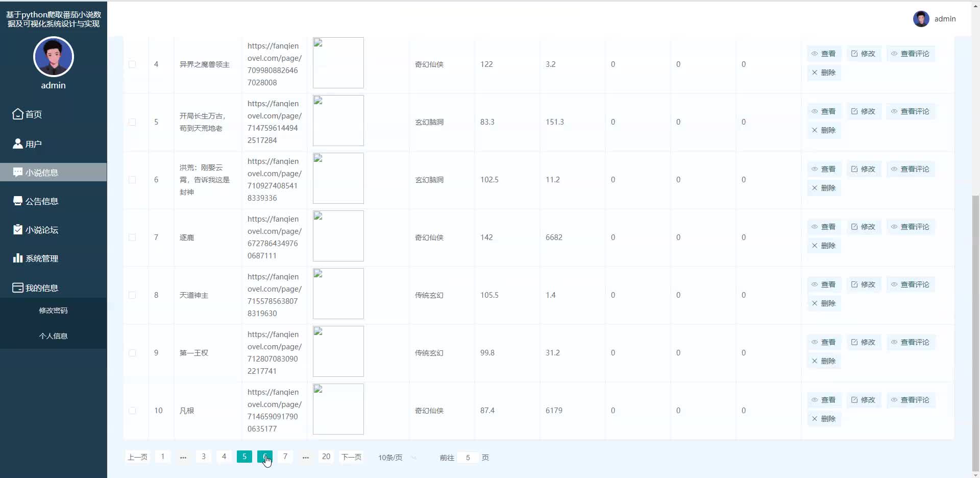This screenshot has width=980, height=478.
Task: Click the user icon beside 用户
Action: point(18,144)
